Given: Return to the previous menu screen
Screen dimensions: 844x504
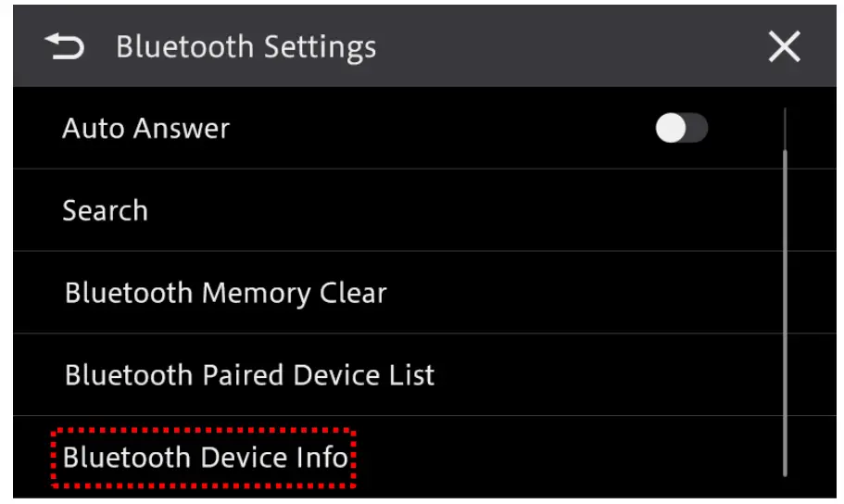Looking at the screenshot, I should coord(64,48).
